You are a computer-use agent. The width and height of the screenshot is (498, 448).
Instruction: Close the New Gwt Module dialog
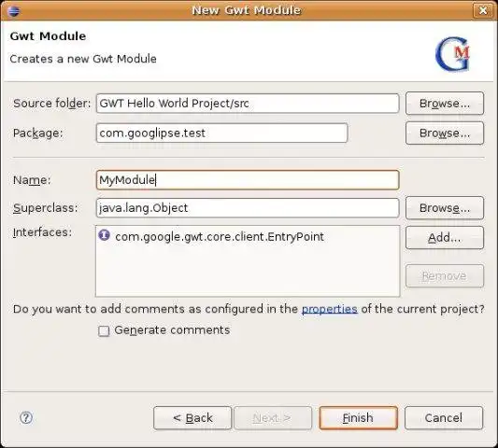point(483,10)
